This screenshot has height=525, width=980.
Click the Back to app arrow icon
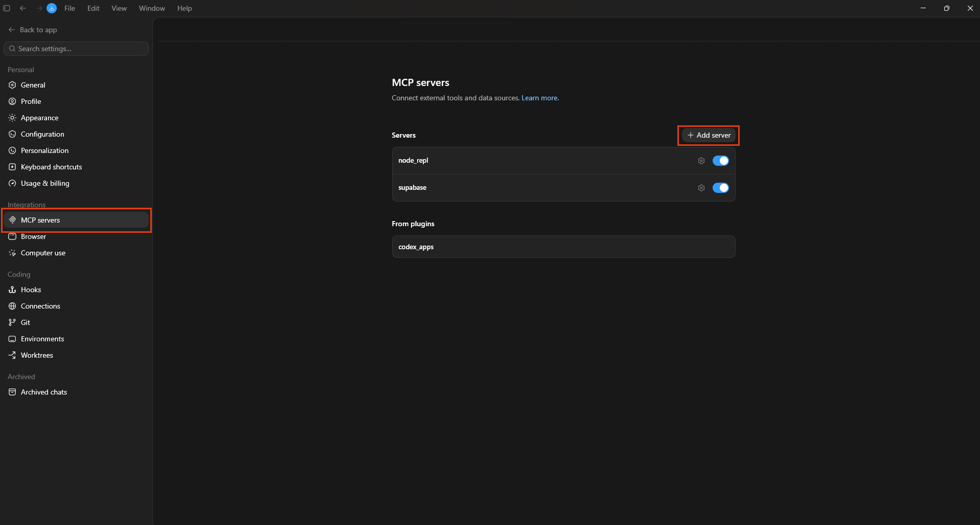[x=12, y=30]
